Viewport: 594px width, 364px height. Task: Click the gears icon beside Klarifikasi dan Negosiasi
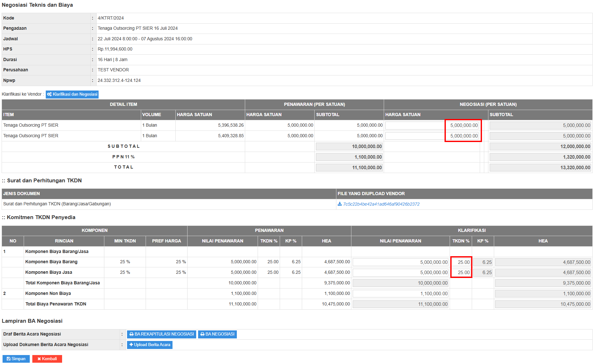click(49, 94)
